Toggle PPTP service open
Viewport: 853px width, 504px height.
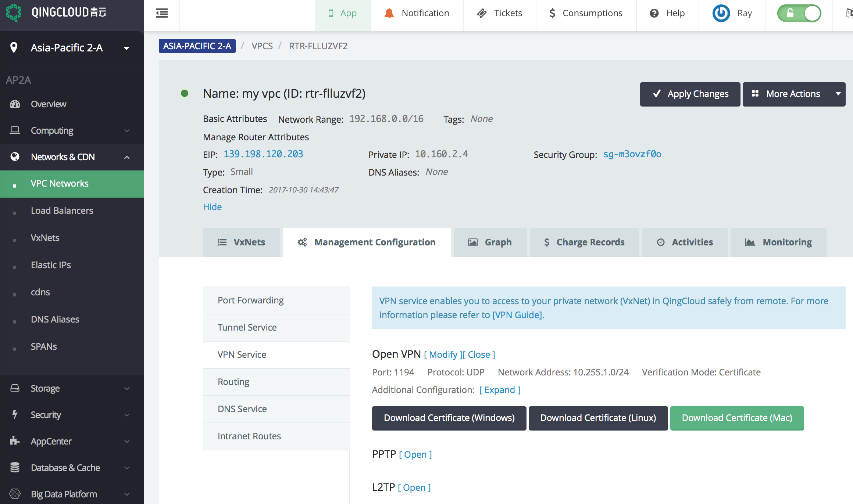point(415,454)
